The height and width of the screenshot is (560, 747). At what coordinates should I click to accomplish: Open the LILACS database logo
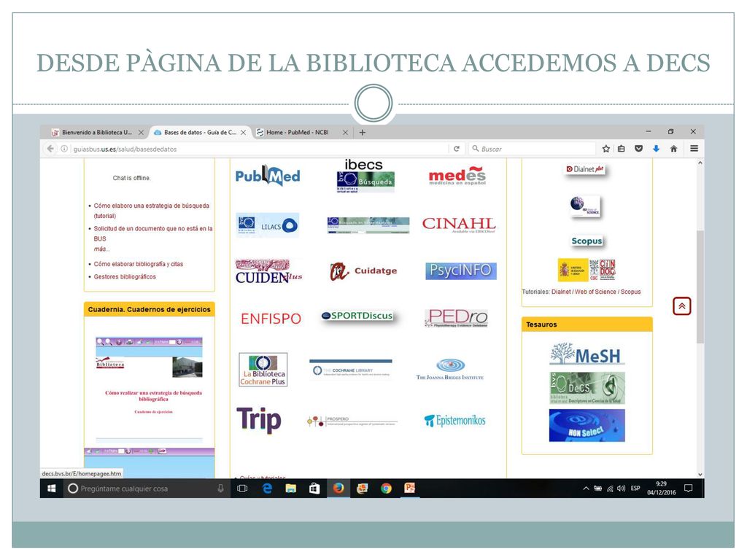[x=267, y=225]
